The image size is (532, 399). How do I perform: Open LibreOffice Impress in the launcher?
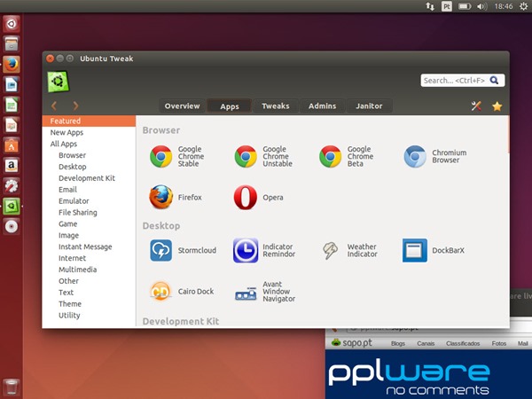tap(12, 125)
